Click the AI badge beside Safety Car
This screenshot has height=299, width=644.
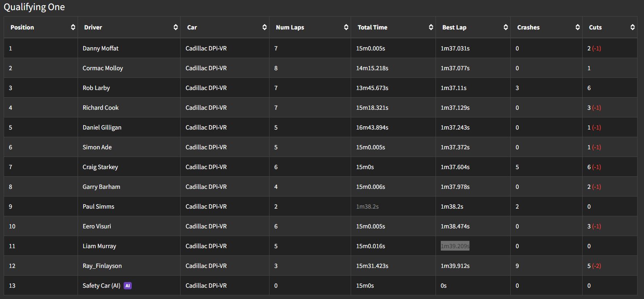pos(128,286)
